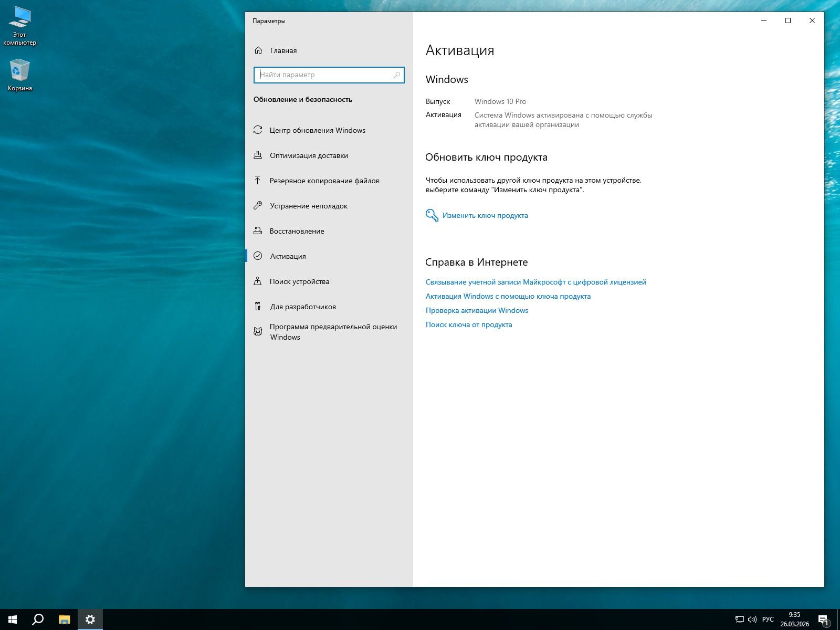Click Поиск ключа от продукта link
840x630 pixels.
click(469, 324)
